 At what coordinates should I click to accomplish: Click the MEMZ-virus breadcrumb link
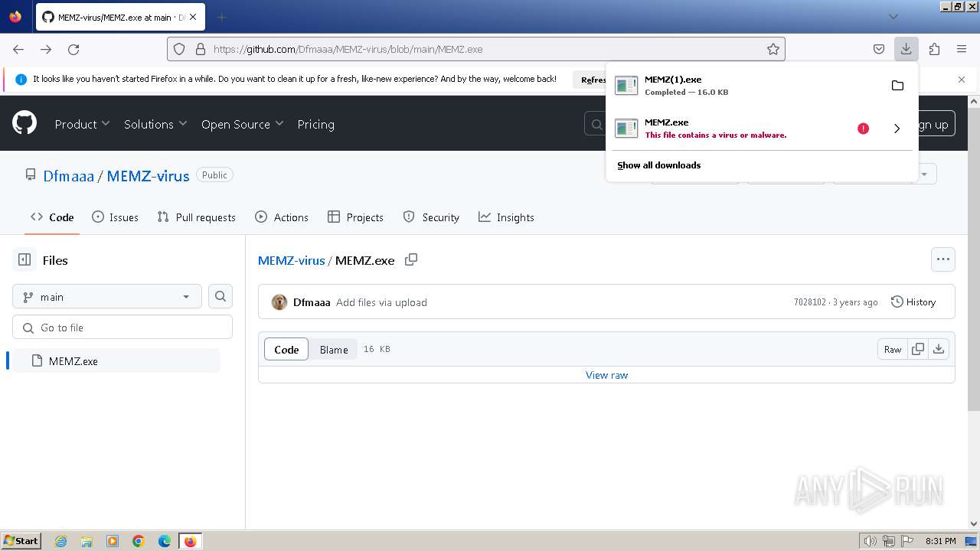292,260
